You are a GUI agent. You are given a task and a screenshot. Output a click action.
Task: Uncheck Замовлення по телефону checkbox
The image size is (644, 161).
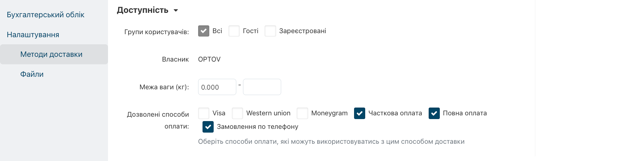[x=208, y=127]
